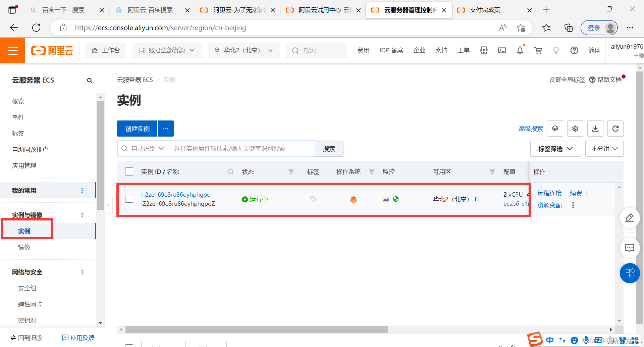The width and height of the screenshot is (644, 347).
Task: Filter by status funnel icon
Action: click(291, 172)
